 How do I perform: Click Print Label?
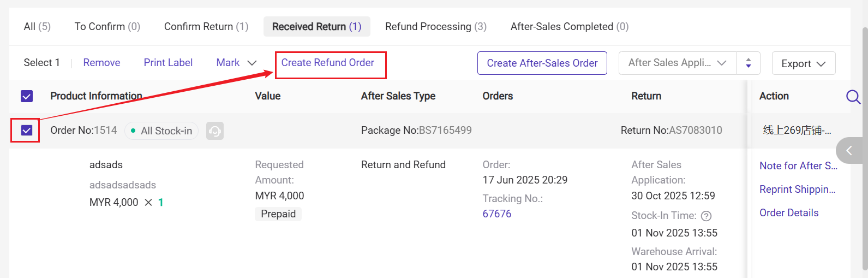(168, 63)
